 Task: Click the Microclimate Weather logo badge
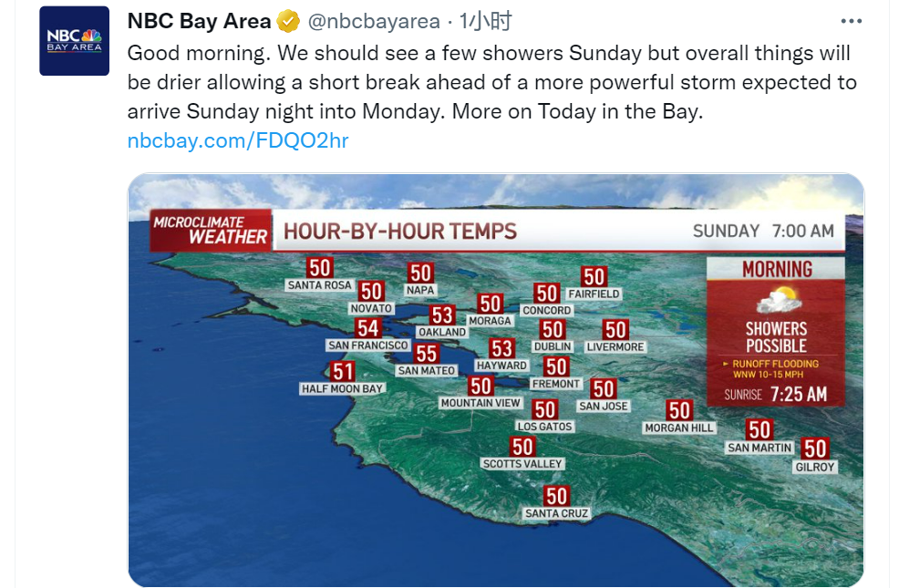[211, 231]
